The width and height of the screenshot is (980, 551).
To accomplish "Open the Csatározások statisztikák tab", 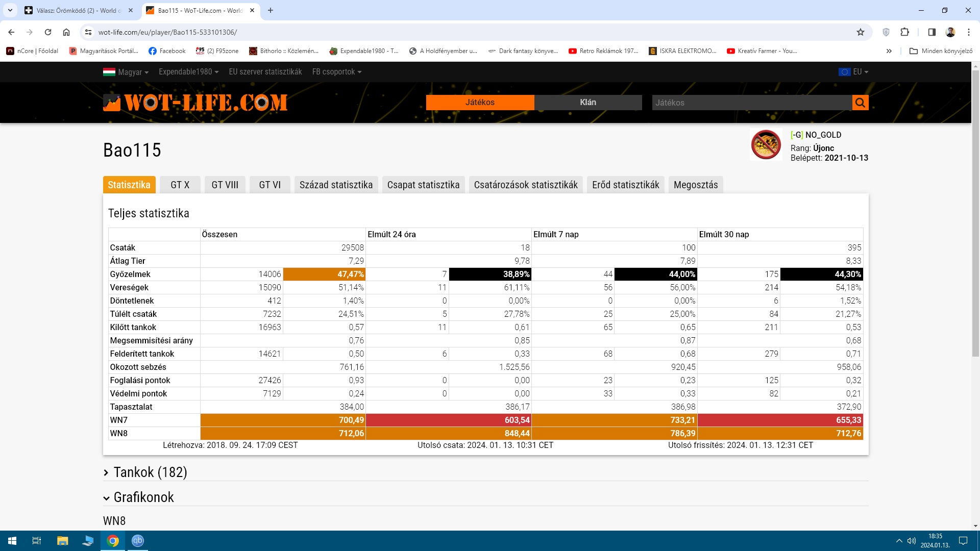I will coord(526,185).
